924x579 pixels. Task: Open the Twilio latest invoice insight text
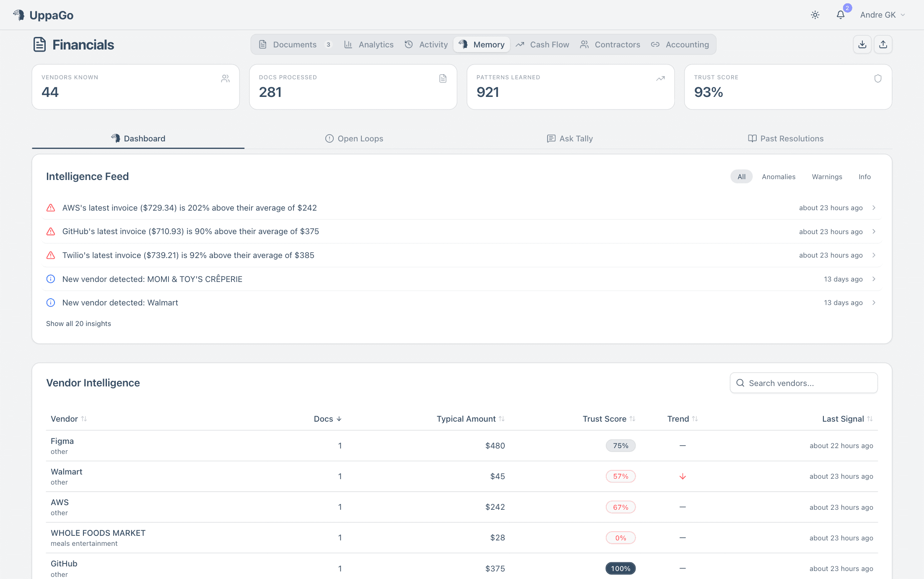(188, 255)
